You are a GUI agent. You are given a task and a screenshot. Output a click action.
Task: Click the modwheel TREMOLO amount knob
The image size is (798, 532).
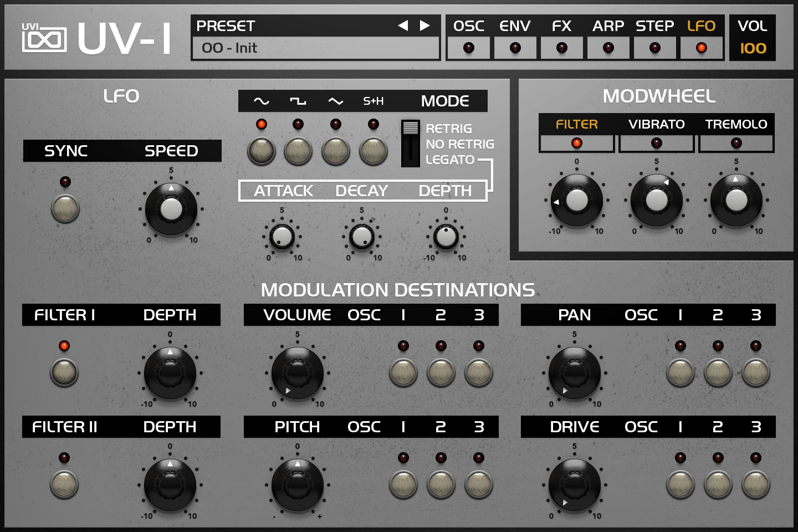(x=736, y=200)
